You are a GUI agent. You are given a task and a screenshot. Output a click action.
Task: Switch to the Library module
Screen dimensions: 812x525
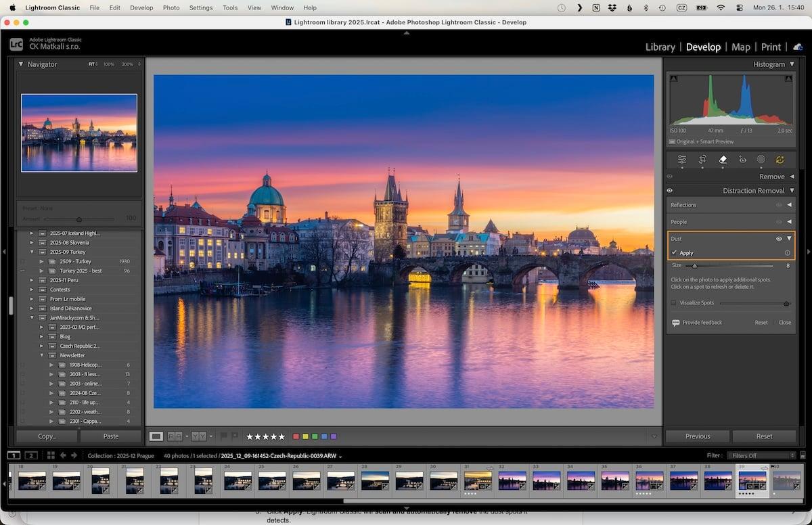tap(660, 47)
